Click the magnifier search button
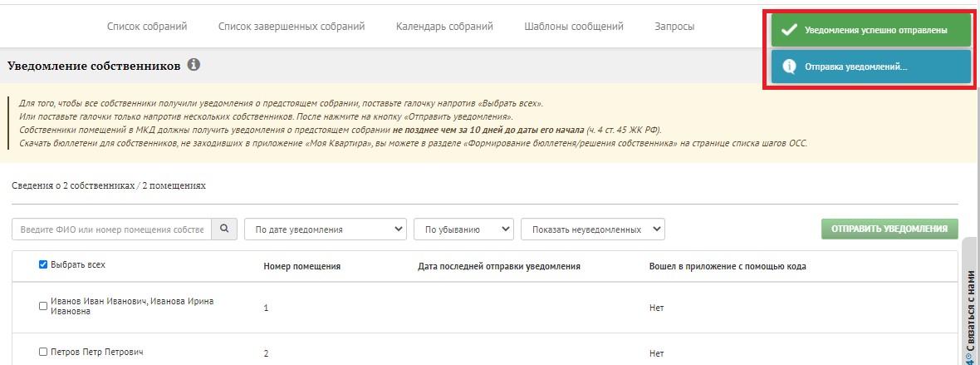Viewport: 980px width, 365px height. coord(224,229)
